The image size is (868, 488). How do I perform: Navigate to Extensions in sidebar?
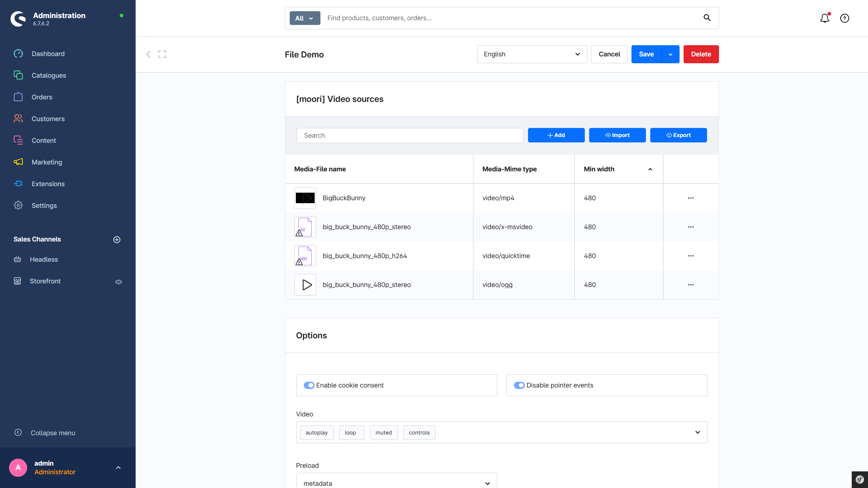click(x=48, y=184)
